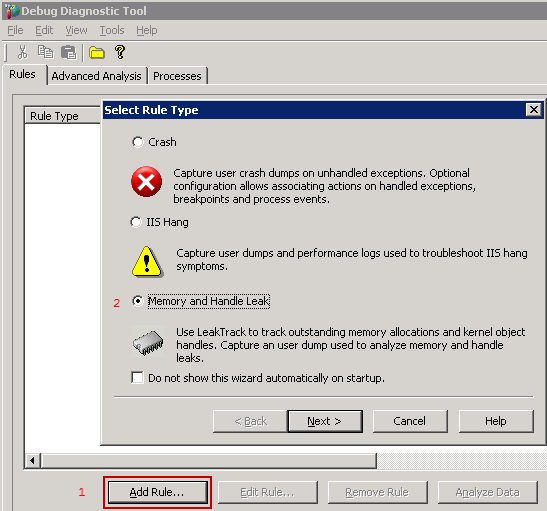Click the red X crash icon
The width and height of the screenshot is (547, 511).
(x=146, y=182)
